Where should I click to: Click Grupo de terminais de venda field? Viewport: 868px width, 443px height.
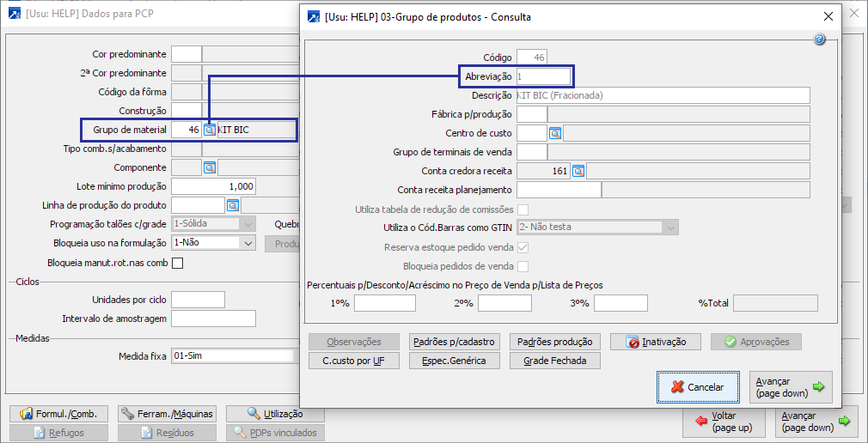(x=532, y=152)
